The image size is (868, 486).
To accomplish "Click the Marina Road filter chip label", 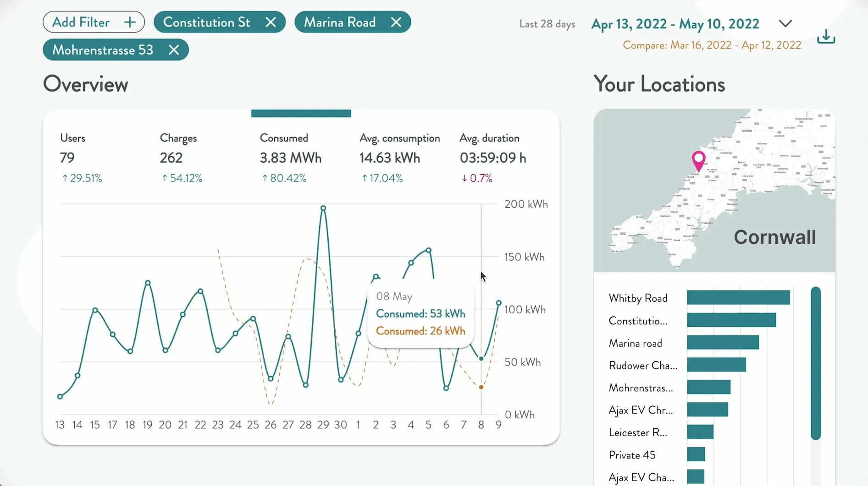I will 340,22.
